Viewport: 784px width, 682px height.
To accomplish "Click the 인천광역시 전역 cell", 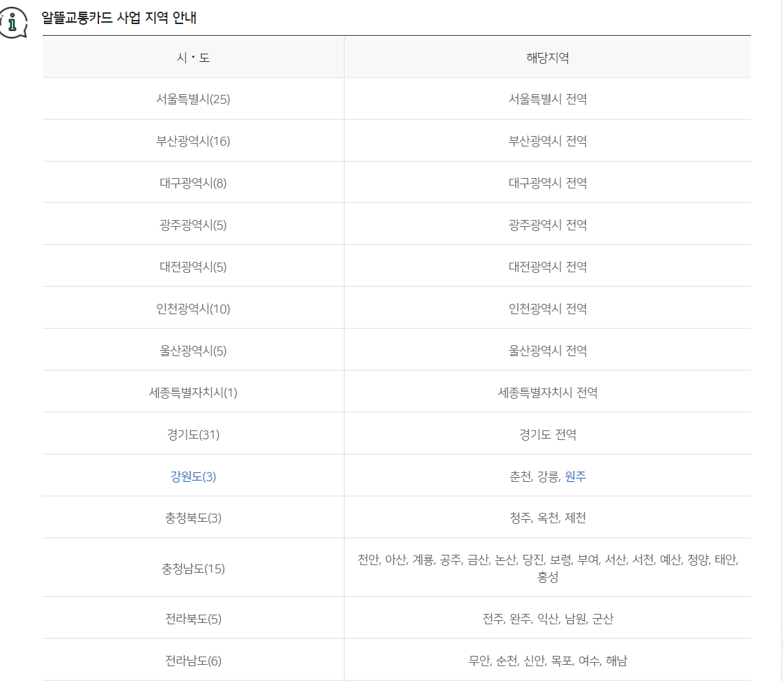I will pyautogui.click(x=547, y=308).
